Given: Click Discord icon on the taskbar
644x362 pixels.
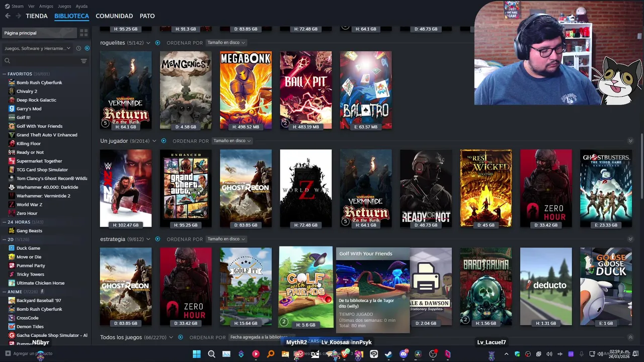Looking at the screenshot, I should click(x=403, y=354).
